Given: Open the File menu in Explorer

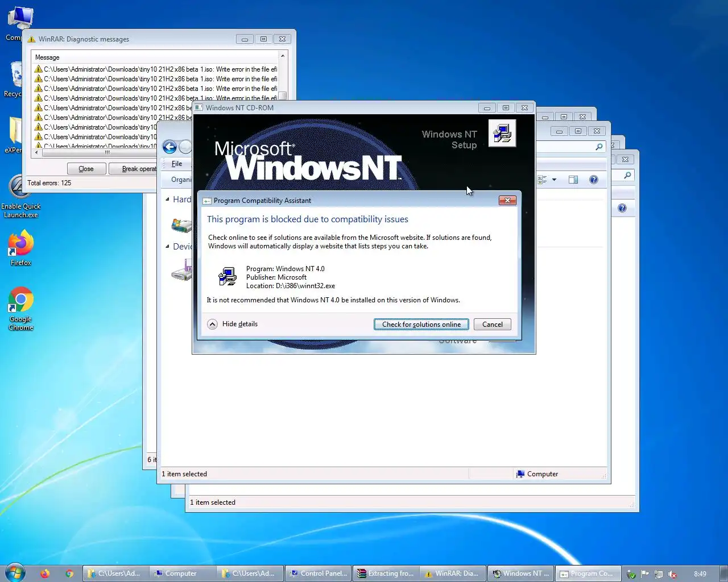Looking at the screenshot, I should (177, 164).
